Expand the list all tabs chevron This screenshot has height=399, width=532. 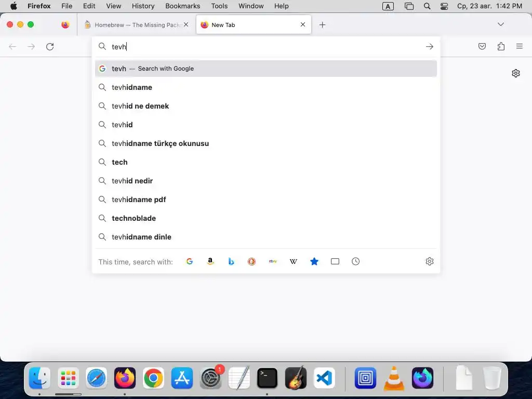point(500,24)
